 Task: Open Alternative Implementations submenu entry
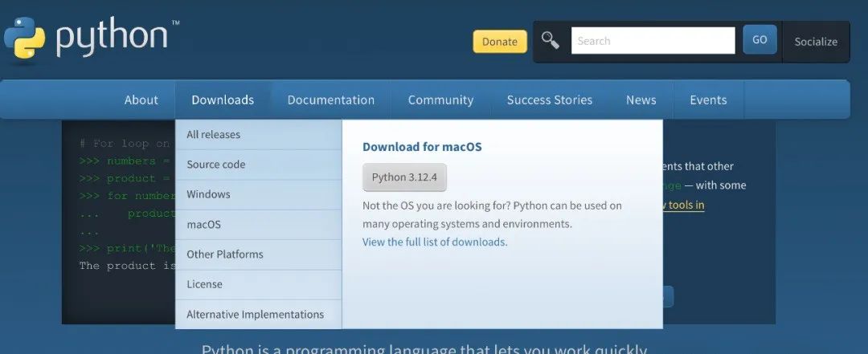259,314
